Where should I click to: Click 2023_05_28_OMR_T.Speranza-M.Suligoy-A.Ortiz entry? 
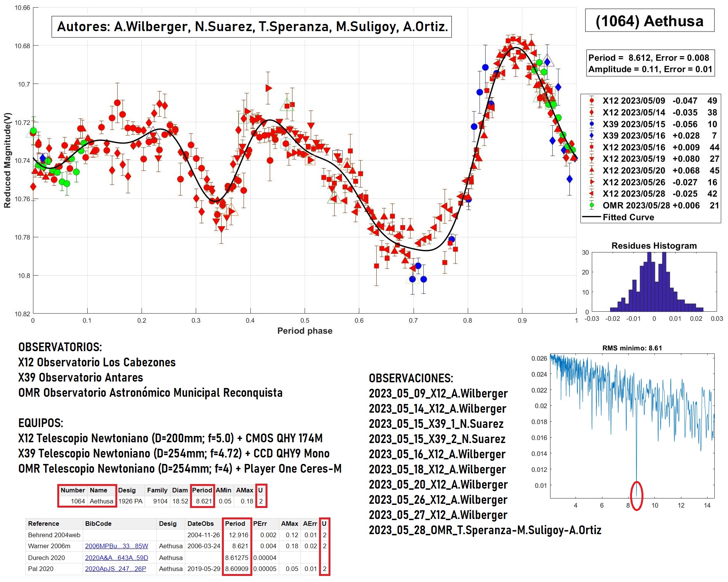tap(485, 530)
